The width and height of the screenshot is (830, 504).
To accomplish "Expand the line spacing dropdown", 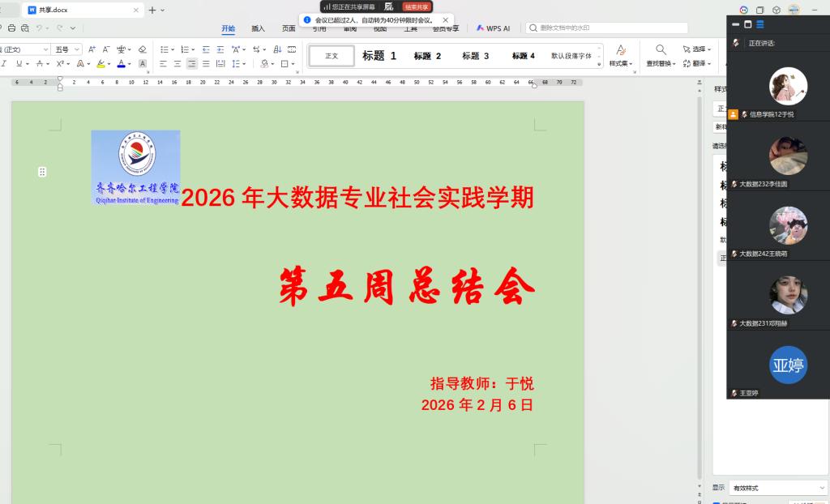I will click(244, 63).
